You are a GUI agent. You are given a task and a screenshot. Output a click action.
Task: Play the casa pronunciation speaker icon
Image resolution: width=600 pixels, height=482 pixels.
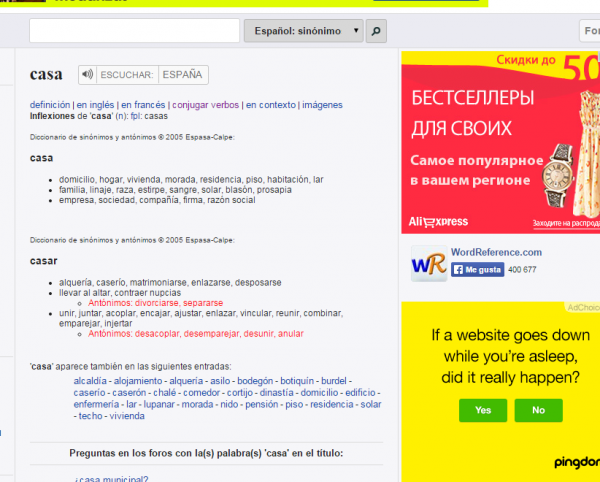[88, 74]
